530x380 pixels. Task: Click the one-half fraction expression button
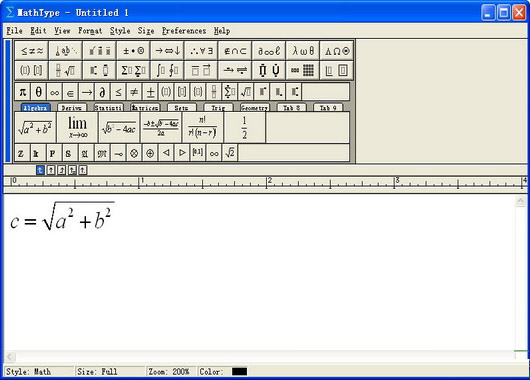click(244, 127)
